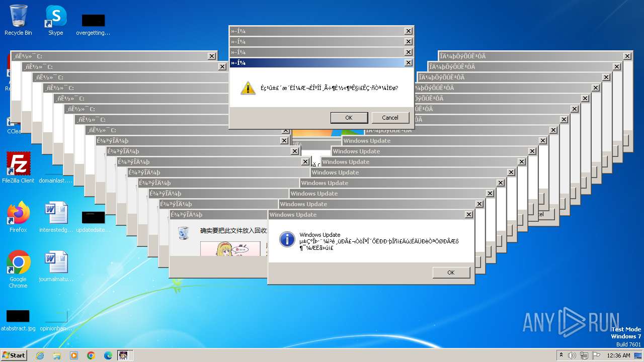644x362 pixels.
Task: Select the updatedsite... desktop file
Action: click(x=93, y=221)
